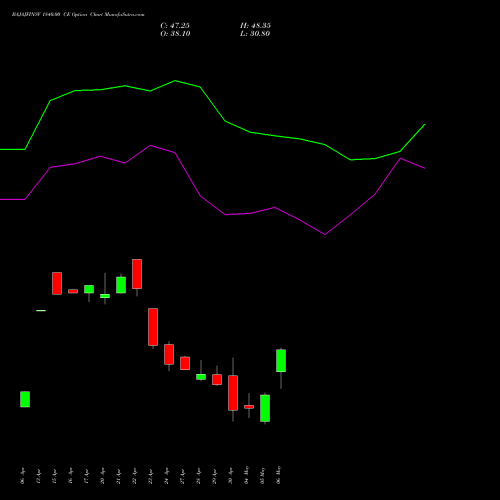Select the low value L: 30.80
The image size is (500, 500).
pyautogui.click(x=255, y=34)
